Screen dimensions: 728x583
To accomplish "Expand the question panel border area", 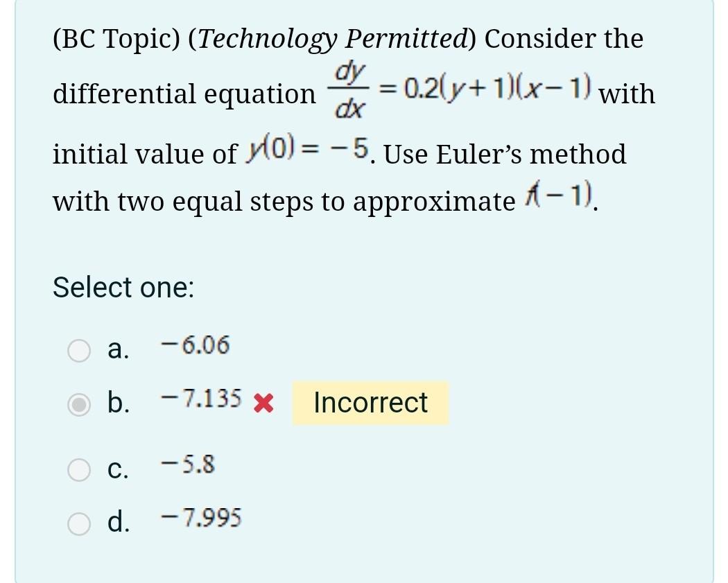I will (x=18, y=291).
